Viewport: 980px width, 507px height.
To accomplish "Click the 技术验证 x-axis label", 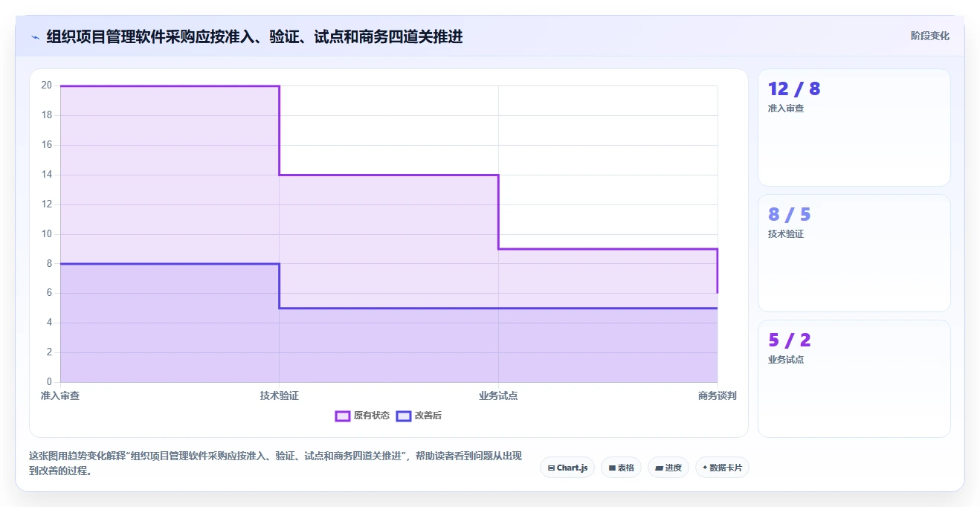I will coord(280,396).
